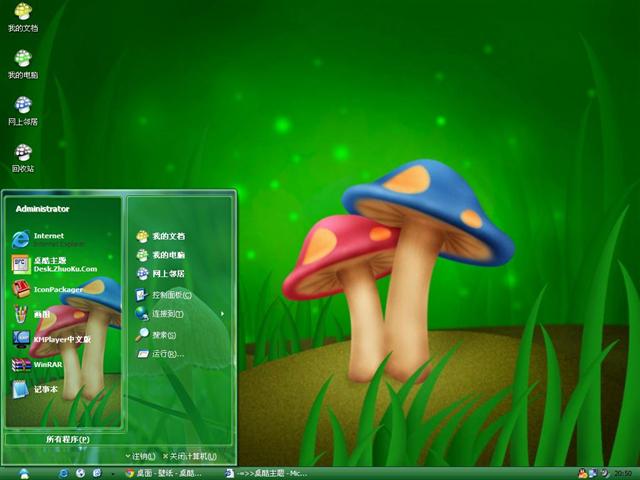Open 桌酷主题 Desk.ZhuoKu.Com start menu entry
The height and width of the screenshot is (480, 640).
(55, 264)
